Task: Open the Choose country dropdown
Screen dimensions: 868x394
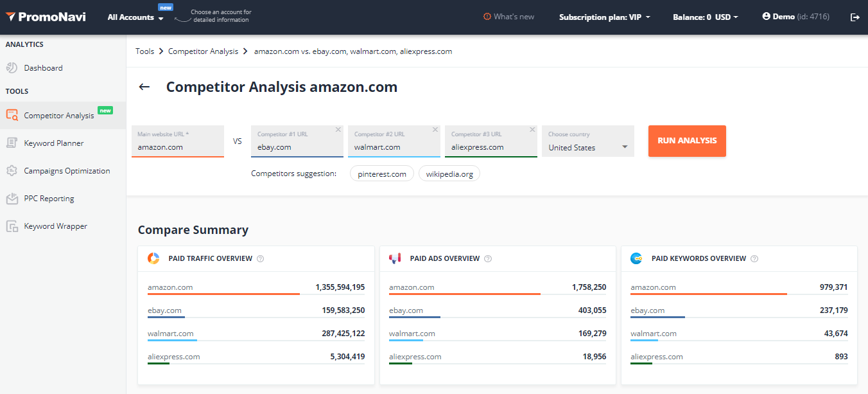Action: pos(587,147)
